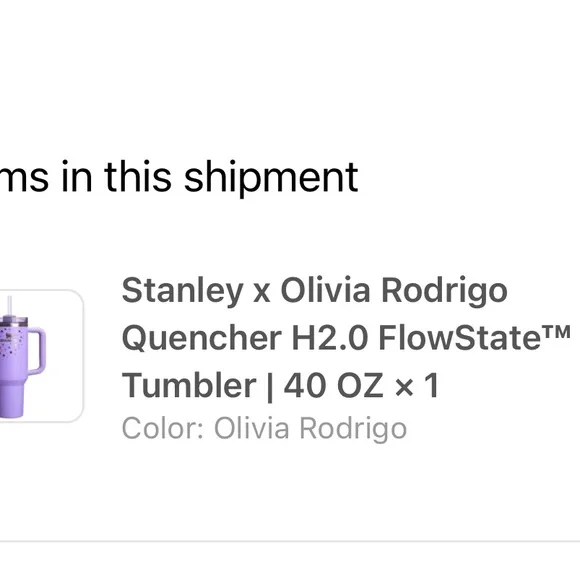Open the purple tumbler product thumbnail
Screen dimensions: 580x580
click(x=41, y=356)
